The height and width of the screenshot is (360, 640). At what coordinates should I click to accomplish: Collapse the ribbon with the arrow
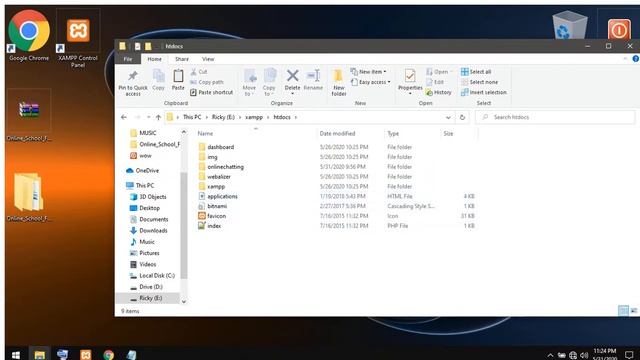point(625,59)
